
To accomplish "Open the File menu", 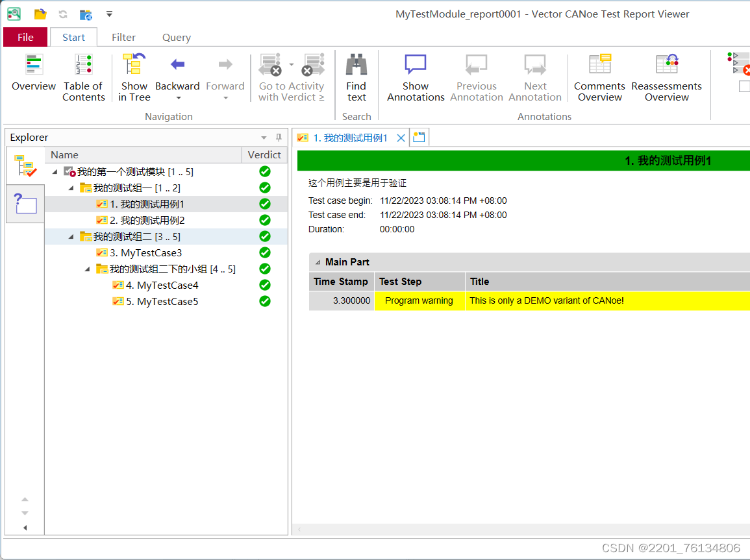I will point(25,37).
